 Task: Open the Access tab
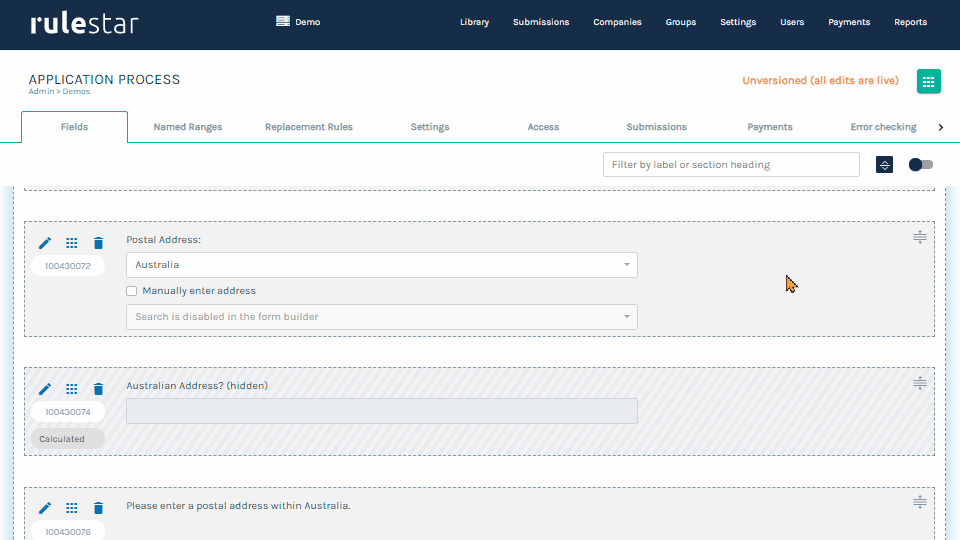[x=543, y=127]
